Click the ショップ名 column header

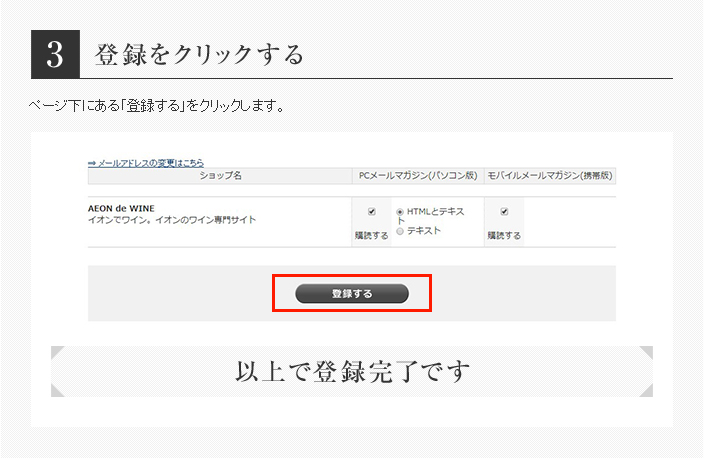[220, 176]
